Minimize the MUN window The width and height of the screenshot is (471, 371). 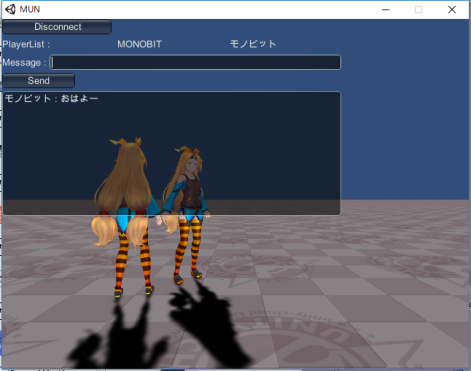(x=386, y=9)
